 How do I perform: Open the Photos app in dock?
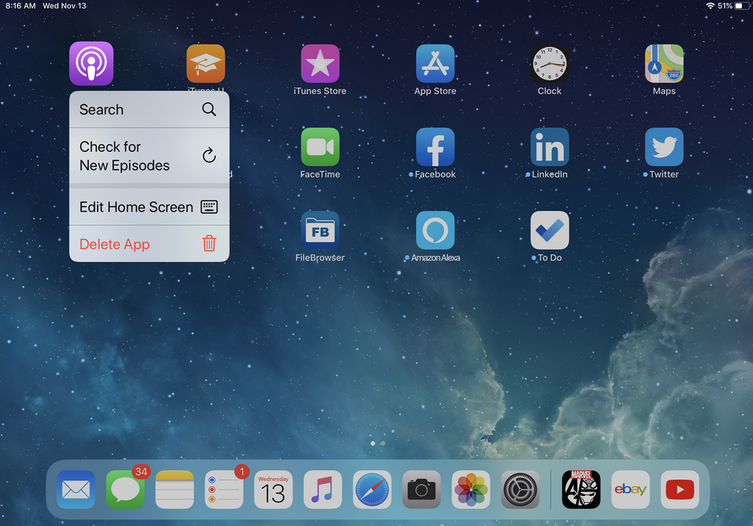(x=471, y=489)
